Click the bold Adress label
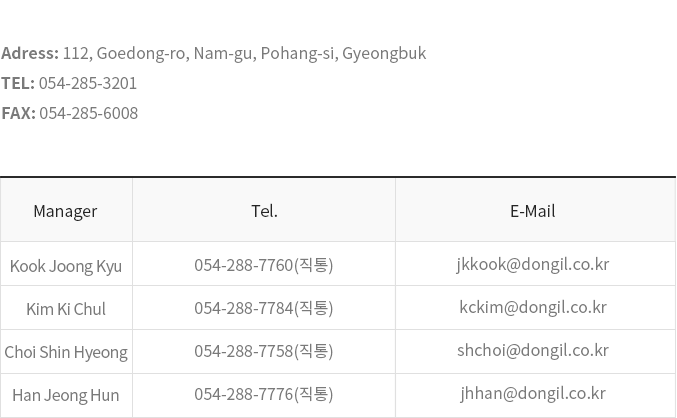This screenshot has height=418, width=677. click(30, 54)
